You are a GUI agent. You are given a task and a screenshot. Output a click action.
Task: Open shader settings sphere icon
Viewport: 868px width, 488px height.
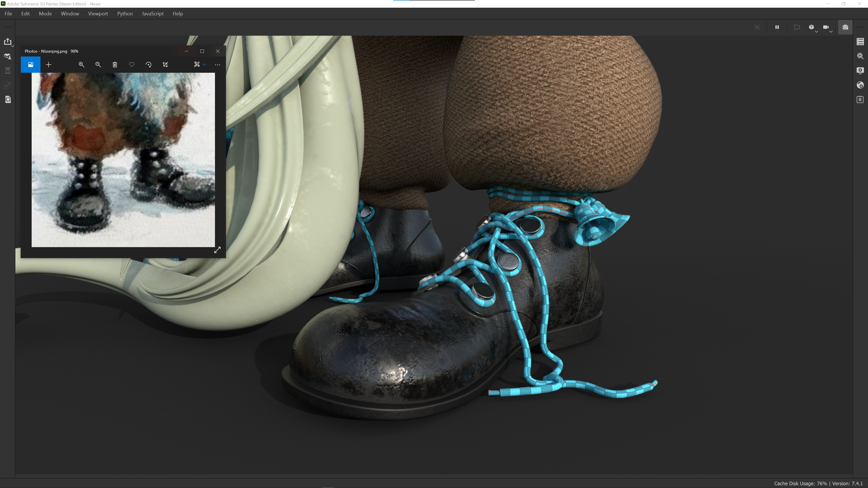click(860, 85)
